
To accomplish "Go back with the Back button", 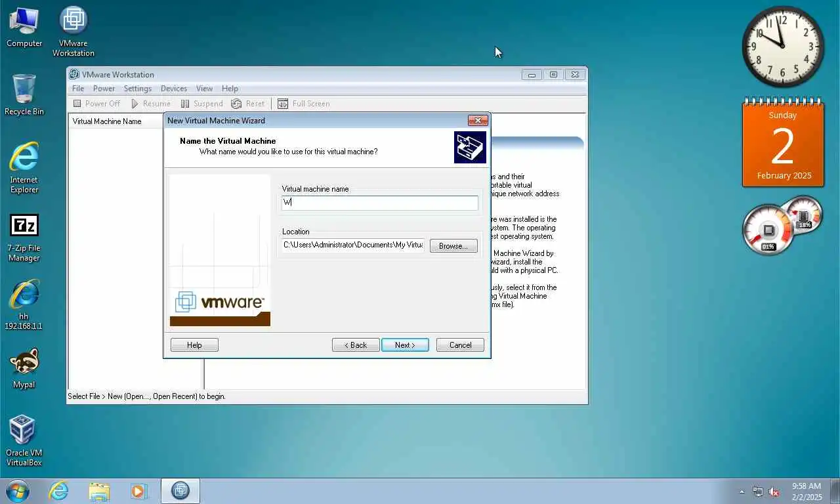I will pos(356,345).
